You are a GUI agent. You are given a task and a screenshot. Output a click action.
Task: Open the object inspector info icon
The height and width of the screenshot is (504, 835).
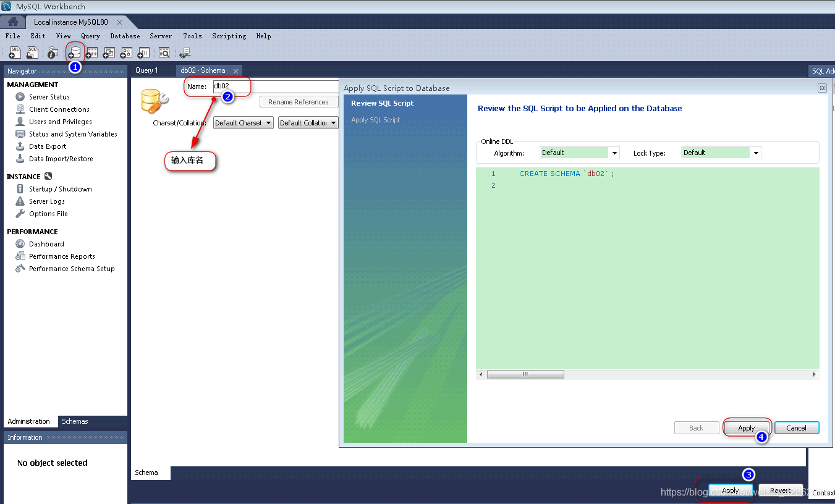click(53, 53)
